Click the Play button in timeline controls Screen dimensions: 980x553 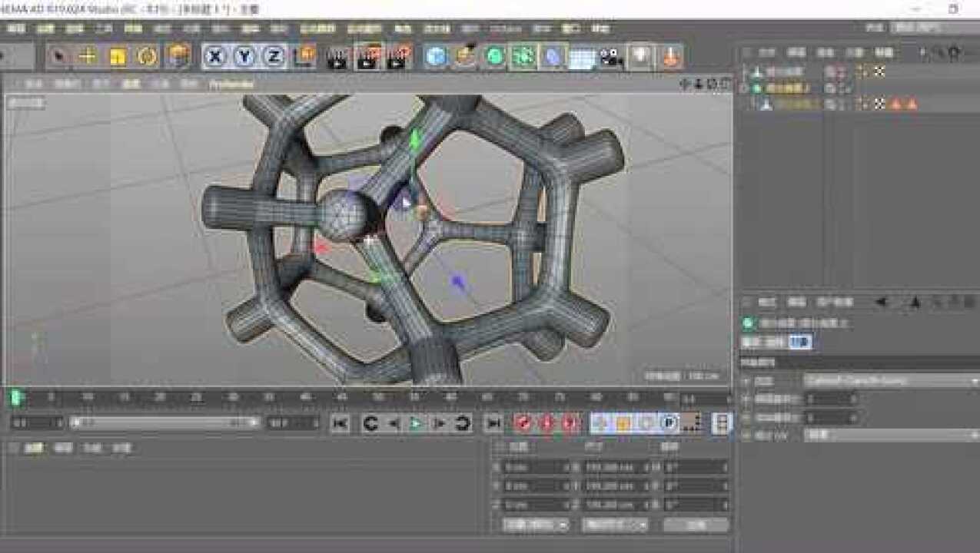[x=416, y=422]
